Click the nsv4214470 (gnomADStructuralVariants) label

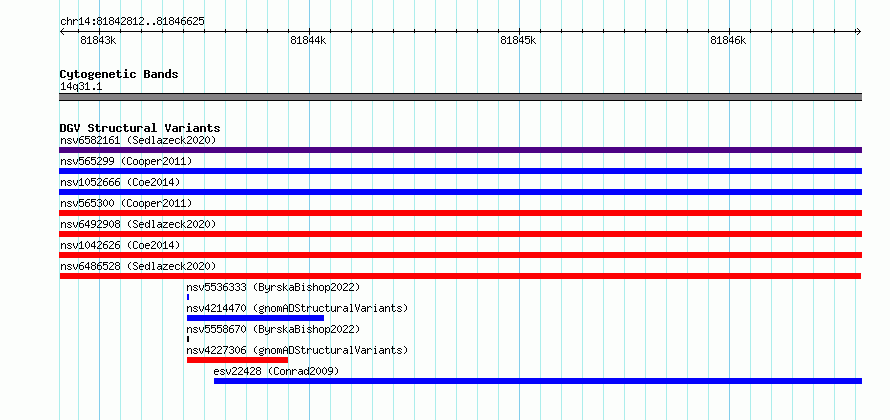click(x=297, y=308)
